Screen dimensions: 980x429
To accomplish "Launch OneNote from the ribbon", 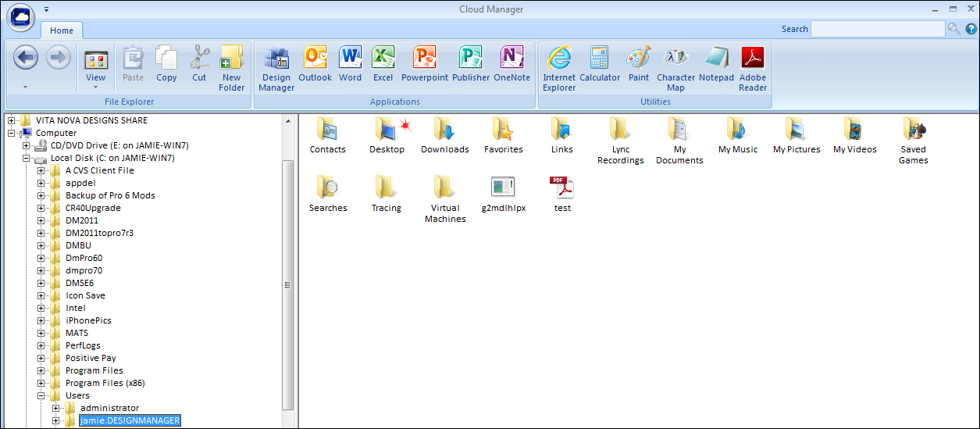I will 511,64.
